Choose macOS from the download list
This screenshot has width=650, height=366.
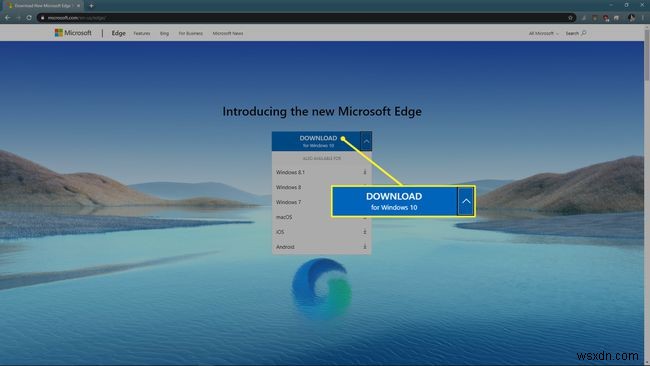coord(284,217)
